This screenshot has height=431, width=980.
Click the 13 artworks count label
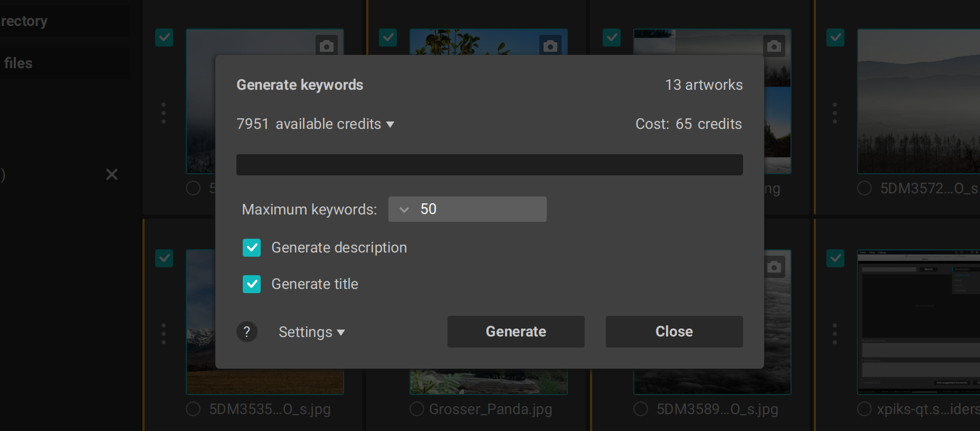pos(703,85)
